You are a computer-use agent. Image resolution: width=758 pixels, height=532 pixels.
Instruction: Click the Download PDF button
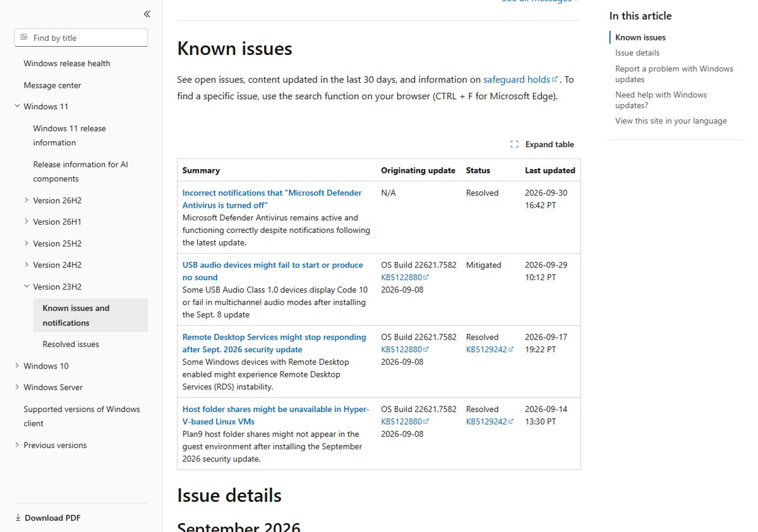[47, 517]
